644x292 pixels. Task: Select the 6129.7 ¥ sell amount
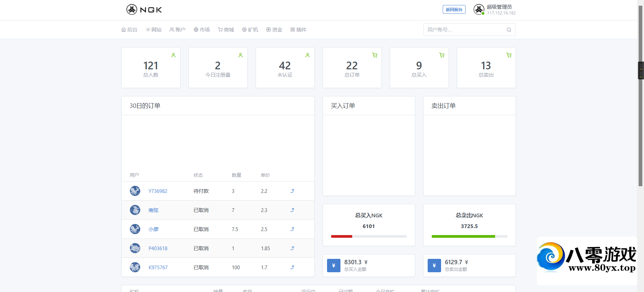click(457, 262)
